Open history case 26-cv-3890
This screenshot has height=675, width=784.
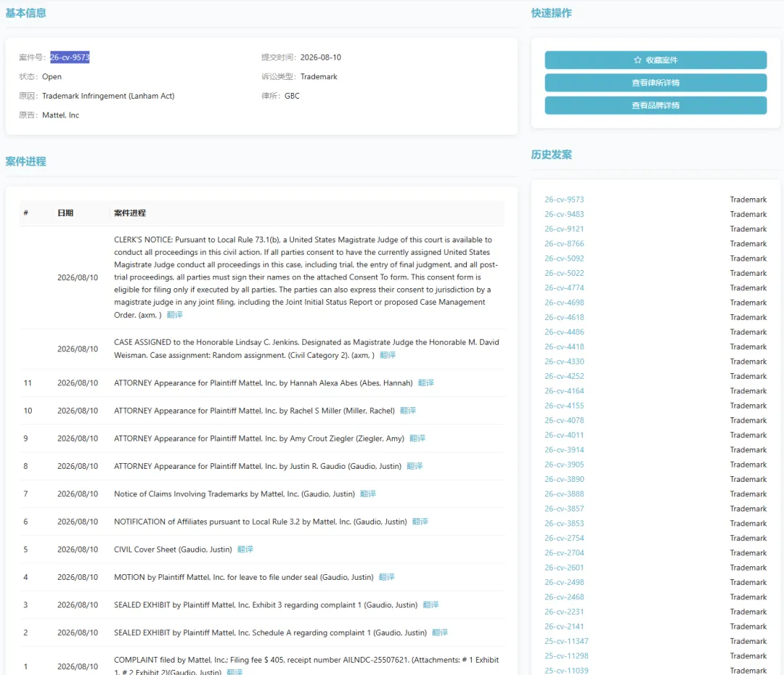pyautogui.click(x=564, y=480)
